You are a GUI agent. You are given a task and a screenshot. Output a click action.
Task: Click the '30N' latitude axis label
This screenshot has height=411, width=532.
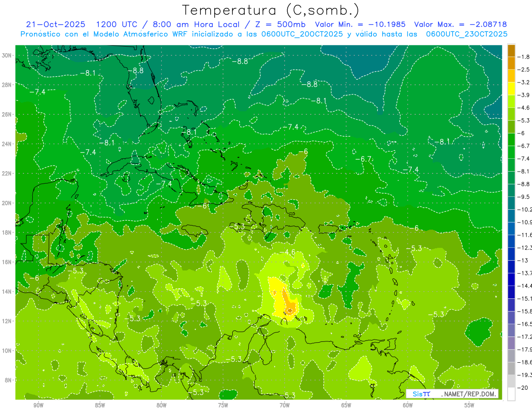[x=8, y=55]
